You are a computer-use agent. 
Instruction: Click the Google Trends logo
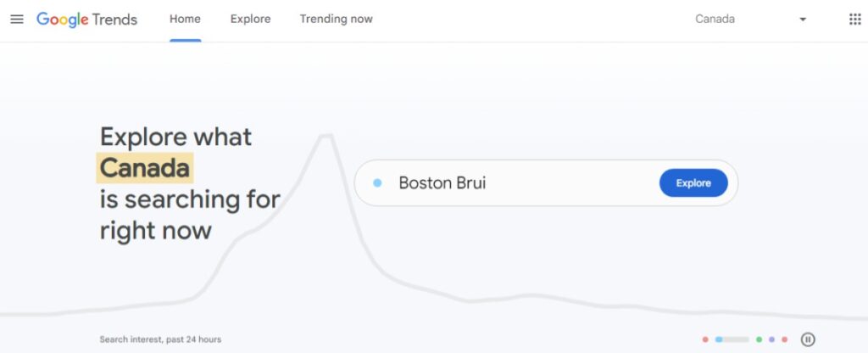tap(87, 20)
